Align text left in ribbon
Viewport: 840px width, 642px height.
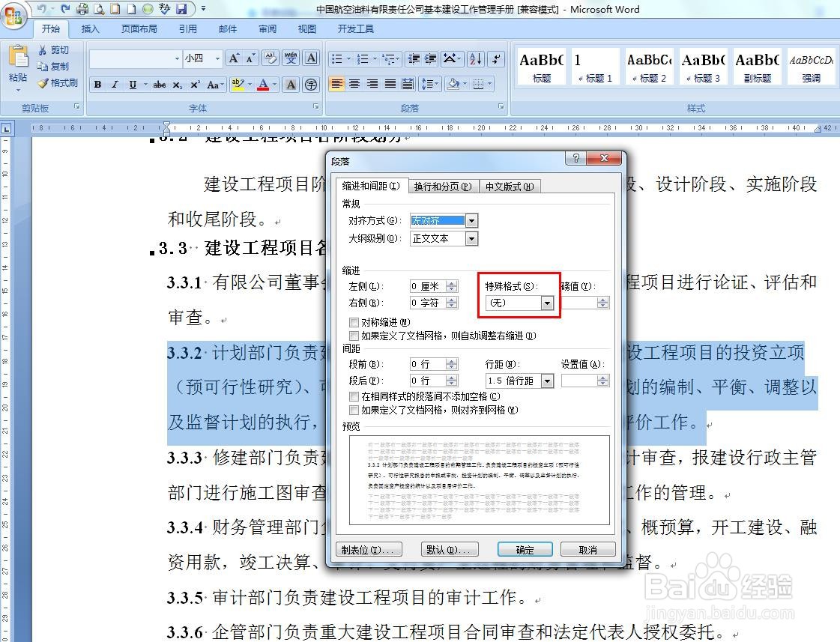coord(336,84)
